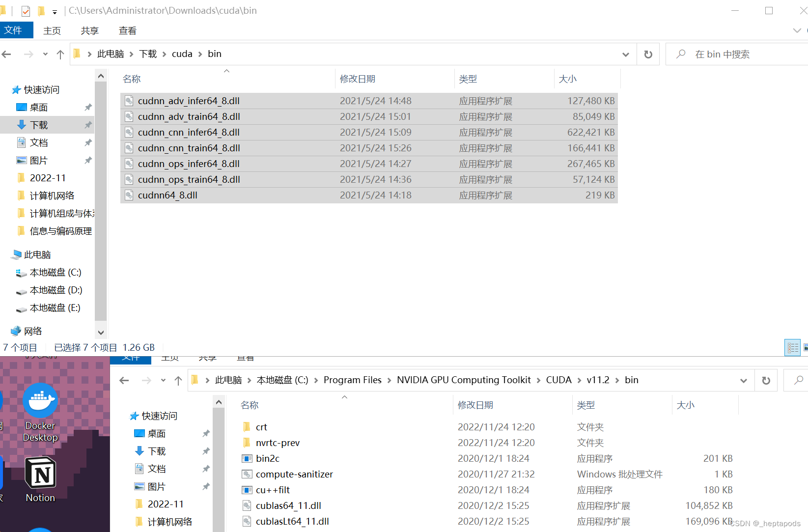808x532 pixels.
Task: Switch to details view using status bar icon
Action: point(792,347)
